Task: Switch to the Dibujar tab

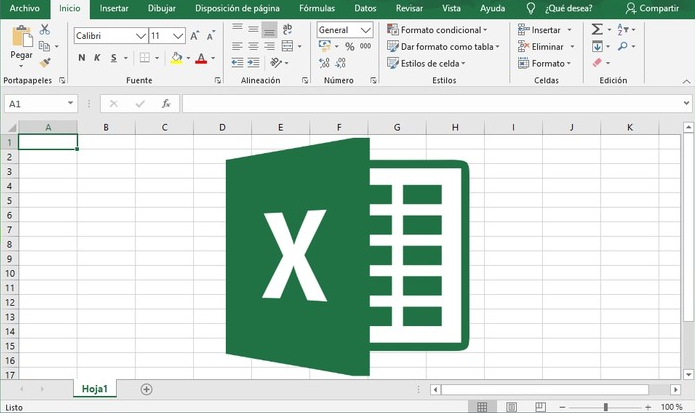Action: click(x=162, y=8)
